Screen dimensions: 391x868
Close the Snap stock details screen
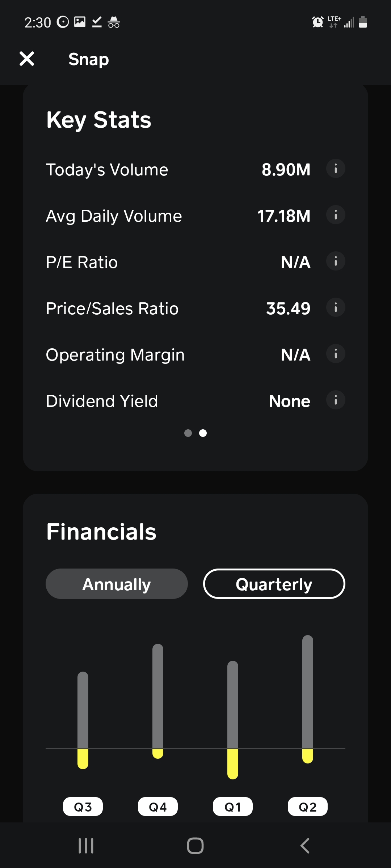point(27,59)
